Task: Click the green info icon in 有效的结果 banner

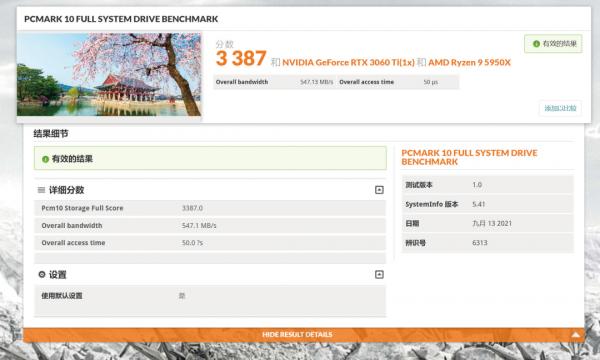Action: pos(45,159)
